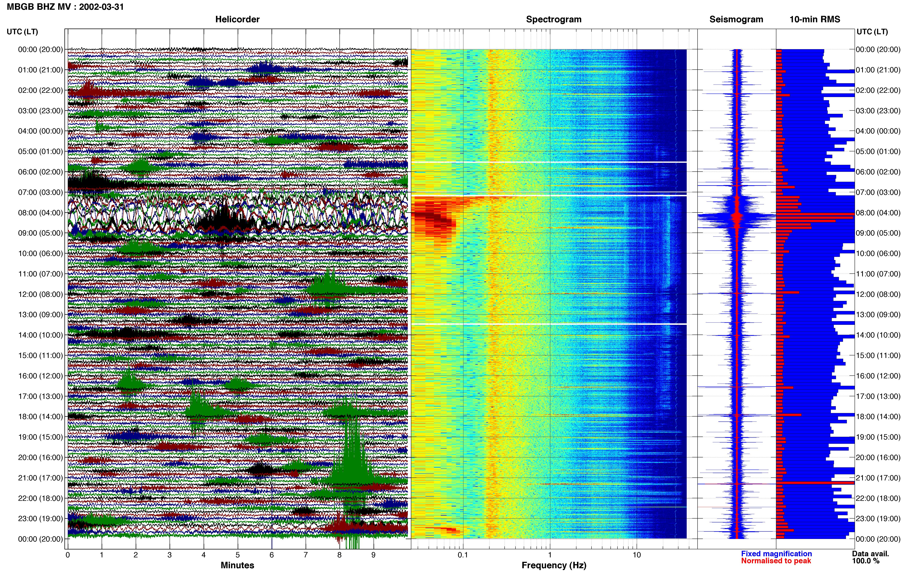Click minute tick label '0' on Helicorder

click(x=68, y=555)
